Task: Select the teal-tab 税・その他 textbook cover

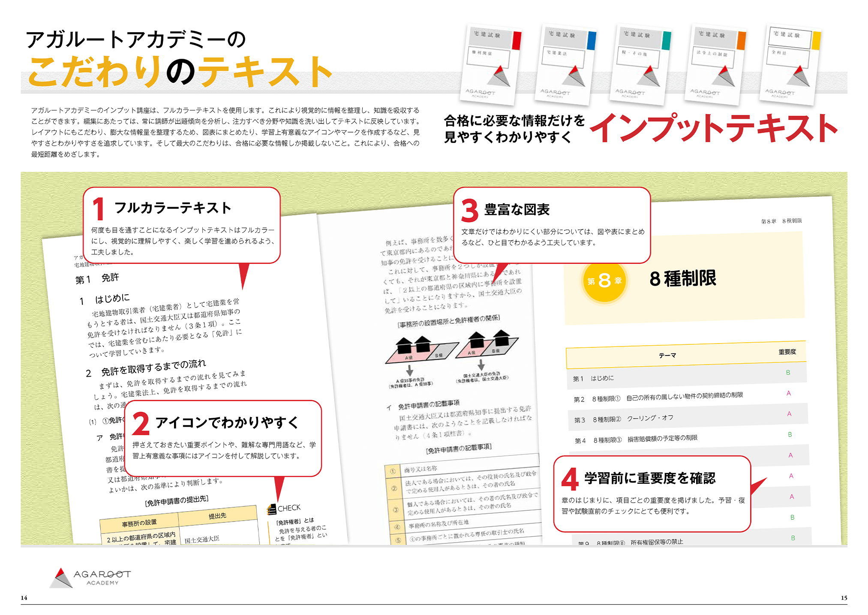Action: click(640, 64)
